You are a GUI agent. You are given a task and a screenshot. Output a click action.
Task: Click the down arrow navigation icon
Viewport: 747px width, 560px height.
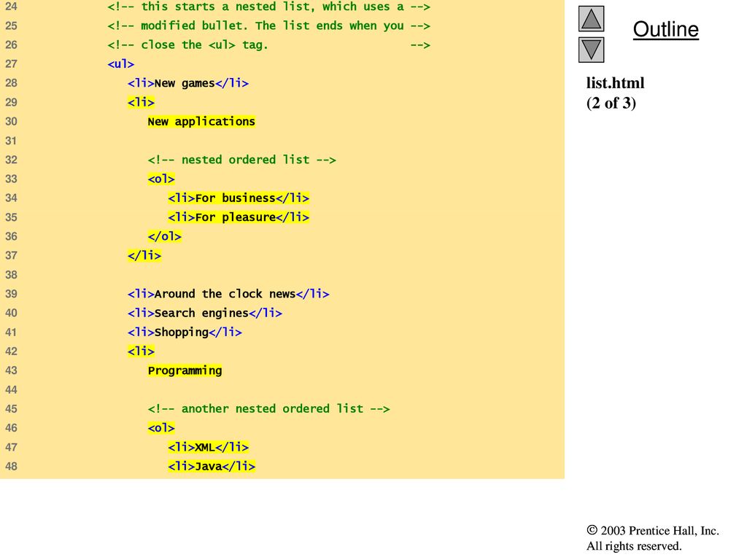pos(591,50)
